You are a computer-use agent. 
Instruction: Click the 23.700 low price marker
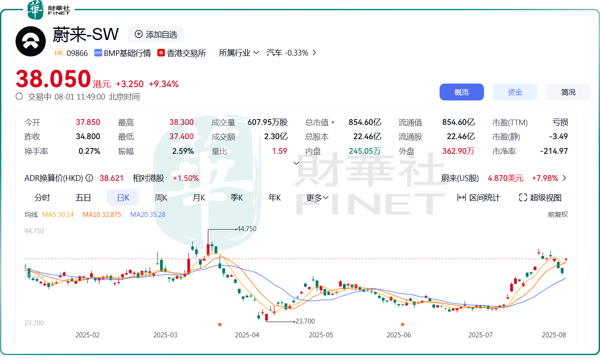(305, 321)
